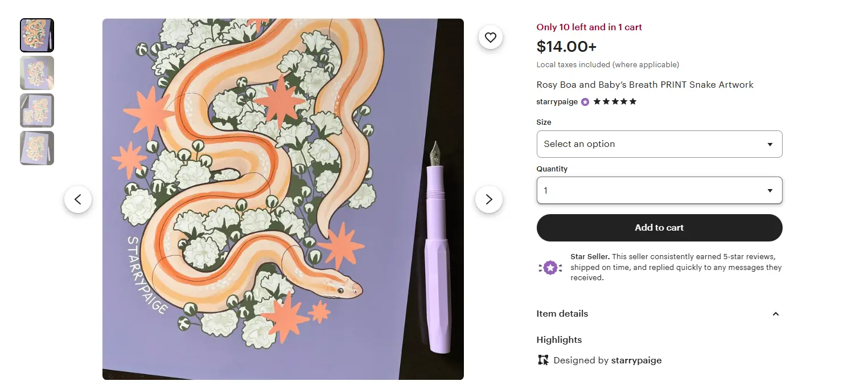Click the Designed by icon under Highlights
The width and height of the screenshot is (868, 385).
pos(543,360)
